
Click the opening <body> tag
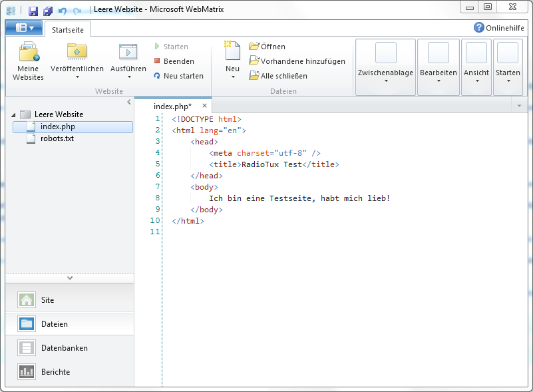[204, 187]
